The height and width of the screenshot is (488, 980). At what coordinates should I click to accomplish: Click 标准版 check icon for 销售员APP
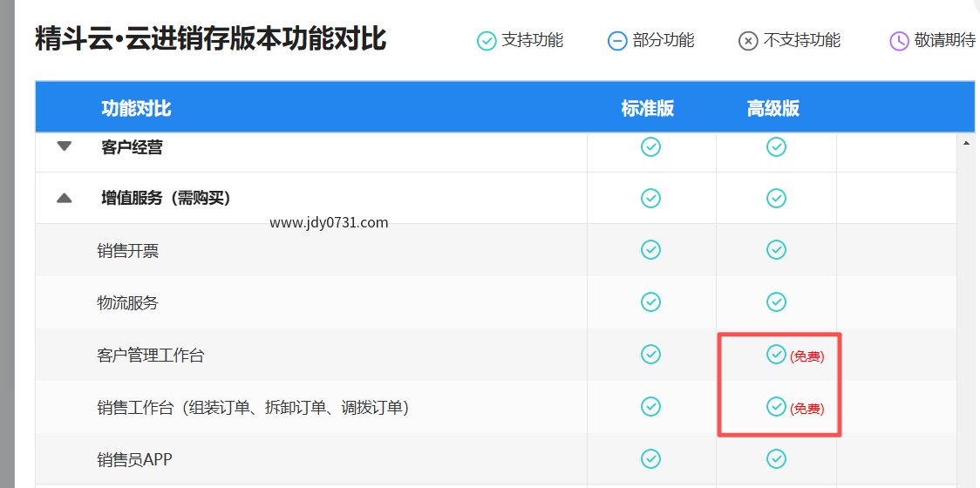(650, 458)
